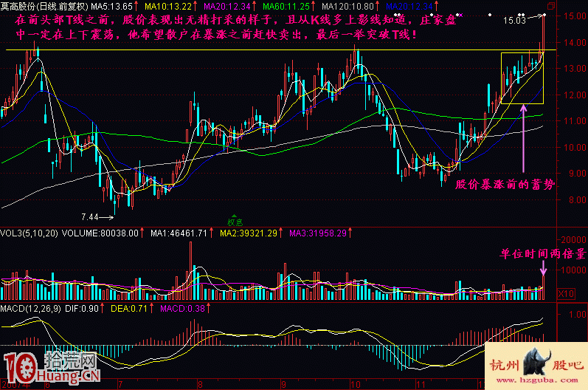Click month 10 on the time axis
The height and width of the screenshot is (390, 588).
[356, 385]
